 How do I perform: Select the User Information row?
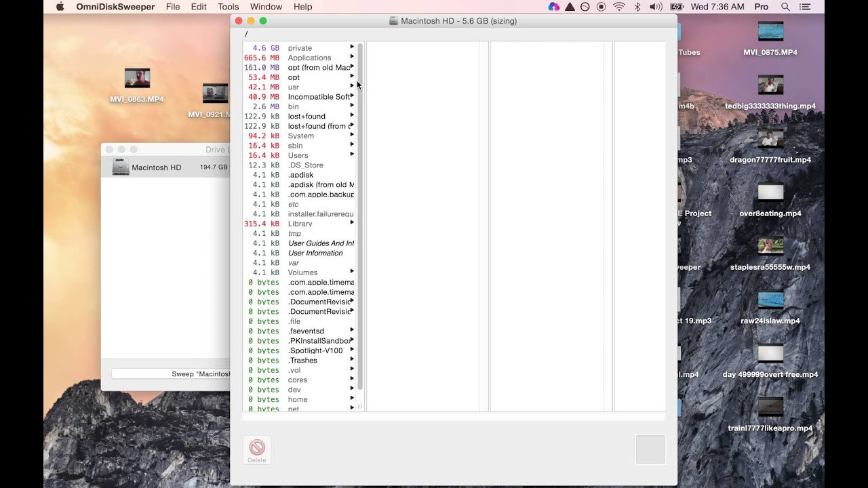[299, 253]
